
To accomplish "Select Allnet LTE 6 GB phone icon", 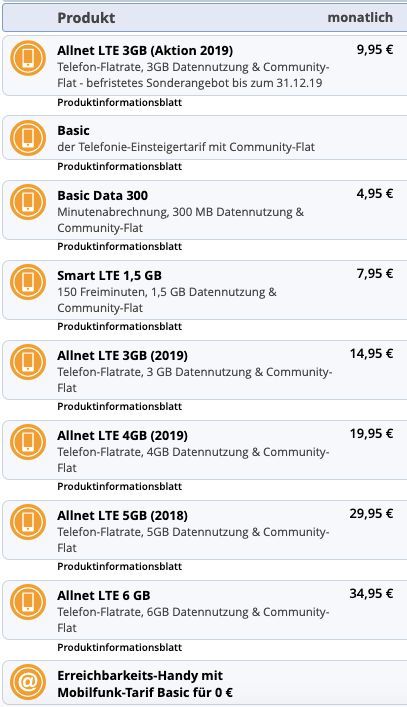I will click(x=28, y=602).
